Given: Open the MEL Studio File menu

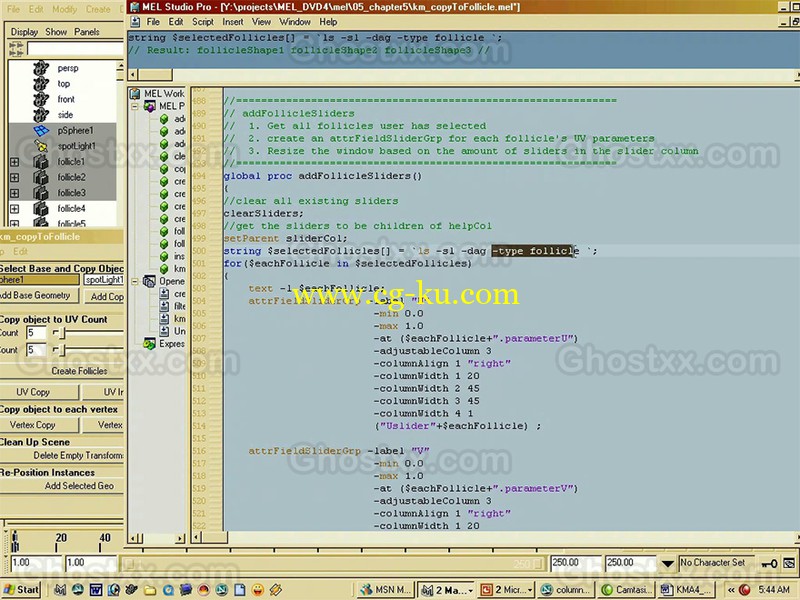Looking at the screenshot, I should click(153, 22).
